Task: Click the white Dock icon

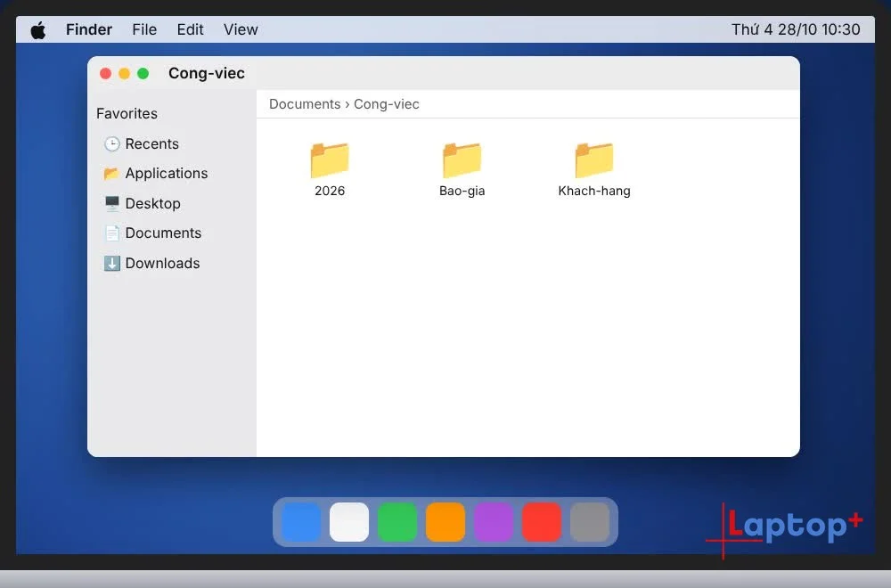Action: coord(349,522)
